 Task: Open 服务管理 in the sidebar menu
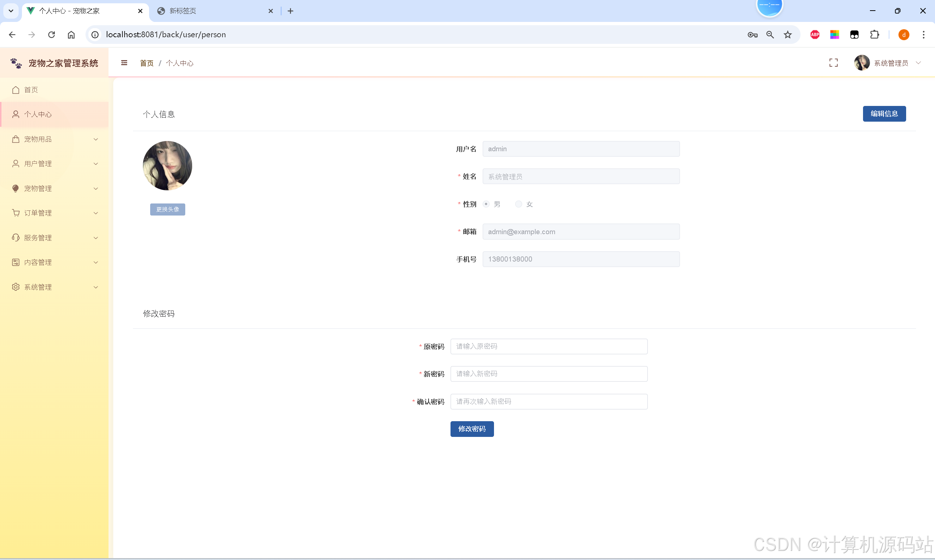click(54, 238)
